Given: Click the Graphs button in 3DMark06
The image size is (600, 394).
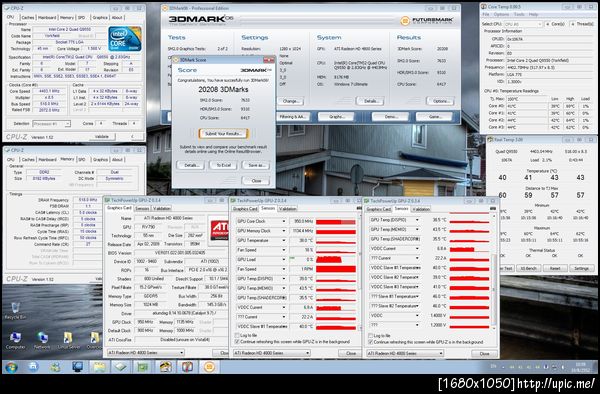Looking at the screenshot, I should [337, 117].
